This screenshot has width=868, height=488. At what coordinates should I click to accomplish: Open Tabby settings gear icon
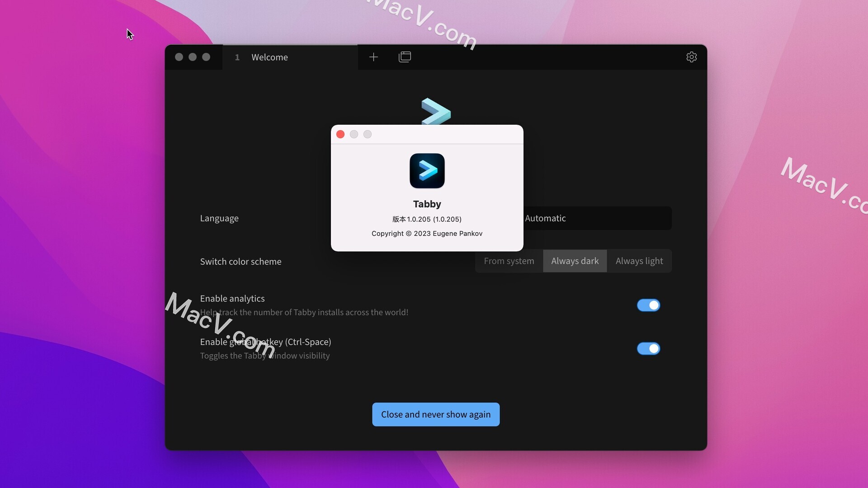(691, 57)
